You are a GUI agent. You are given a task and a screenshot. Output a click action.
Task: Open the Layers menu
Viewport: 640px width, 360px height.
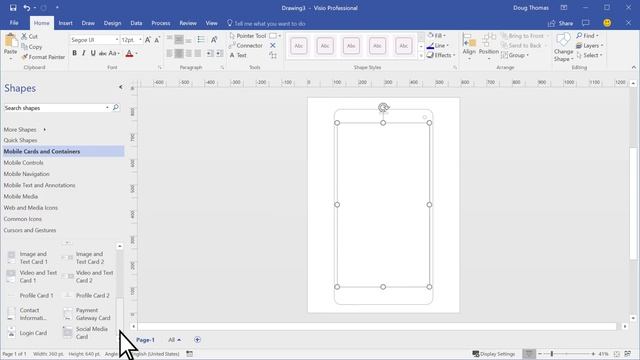[x=590, y=45]
